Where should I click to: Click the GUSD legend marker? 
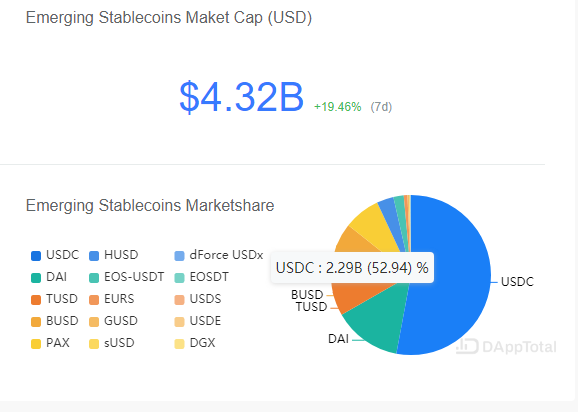pos(94,322)
